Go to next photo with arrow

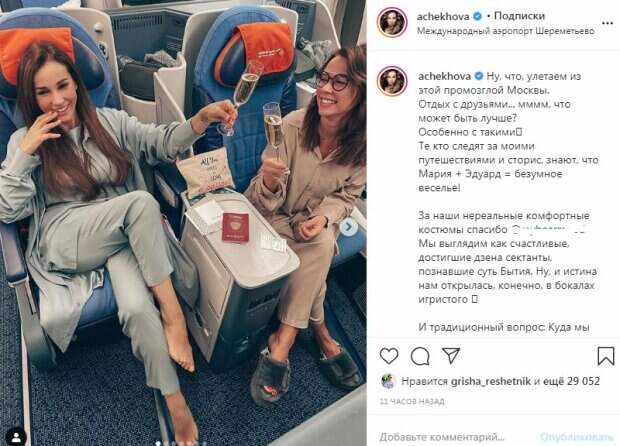pos(349,227)
